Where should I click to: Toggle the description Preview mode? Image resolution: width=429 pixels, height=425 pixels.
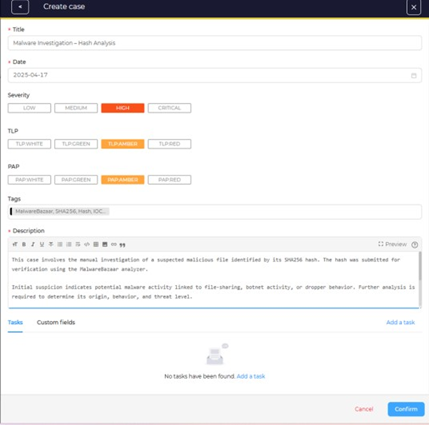(x=392, y=244)
